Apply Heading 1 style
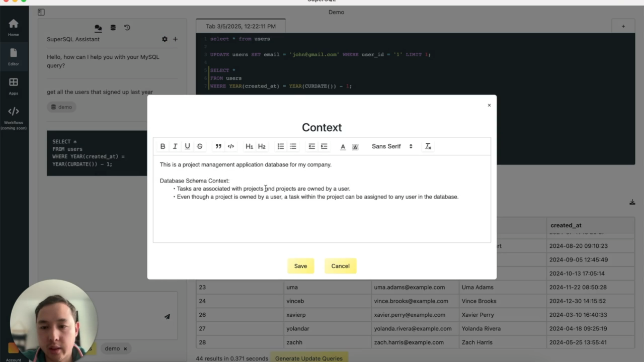This screenshot has height=362, width=644. pos(249,146)
